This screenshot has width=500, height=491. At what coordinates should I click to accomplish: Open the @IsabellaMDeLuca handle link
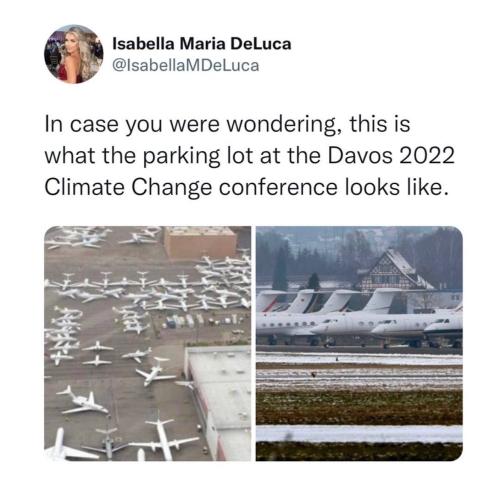pos(186,66)
